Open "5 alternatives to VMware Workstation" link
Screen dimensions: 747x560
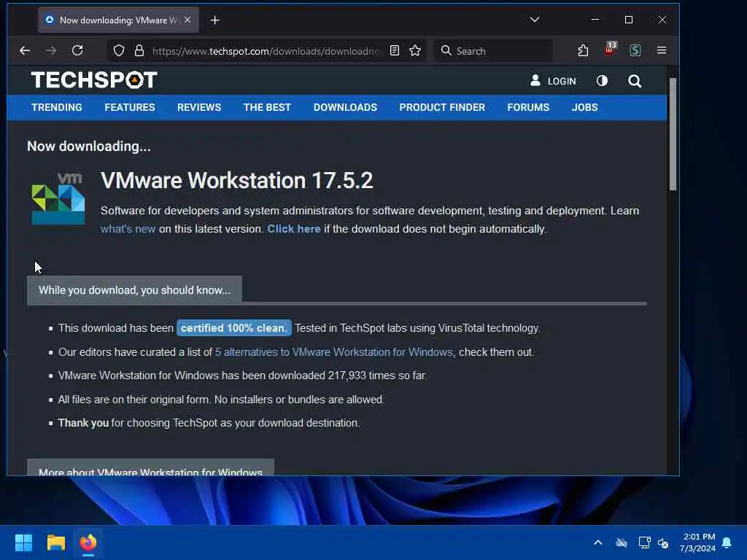pos(334,352)
